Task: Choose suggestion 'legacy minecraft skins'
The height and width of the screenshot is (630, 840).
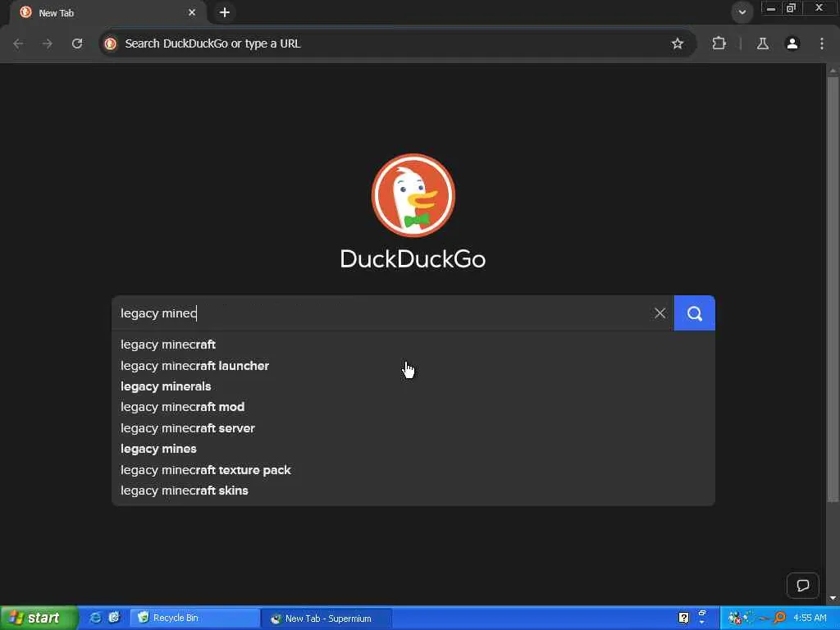Action: [x=413, y=491]
